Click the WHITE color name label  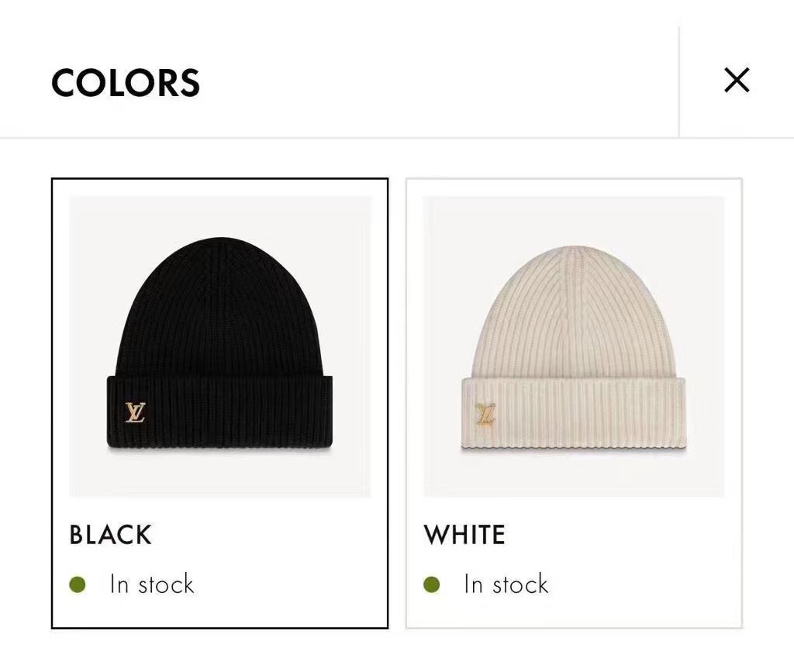point(464,535)
